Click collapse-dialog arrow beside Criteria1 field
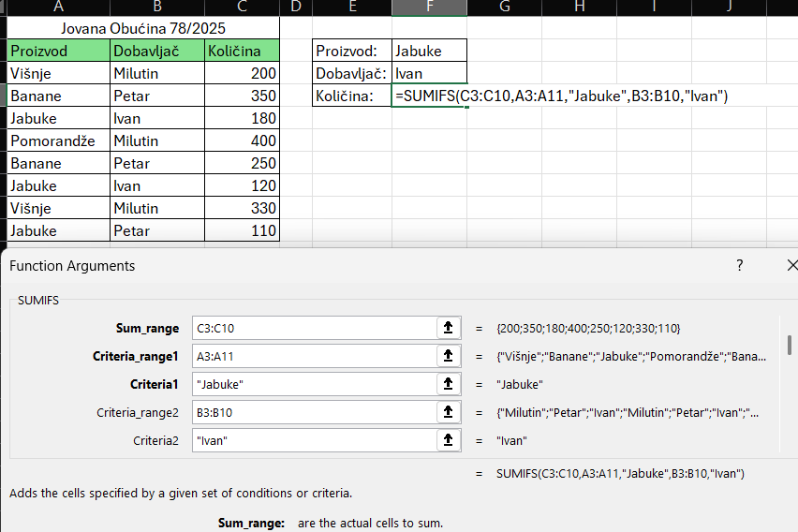798x532 pixels. pyautogui.click(x=448, y=384)
